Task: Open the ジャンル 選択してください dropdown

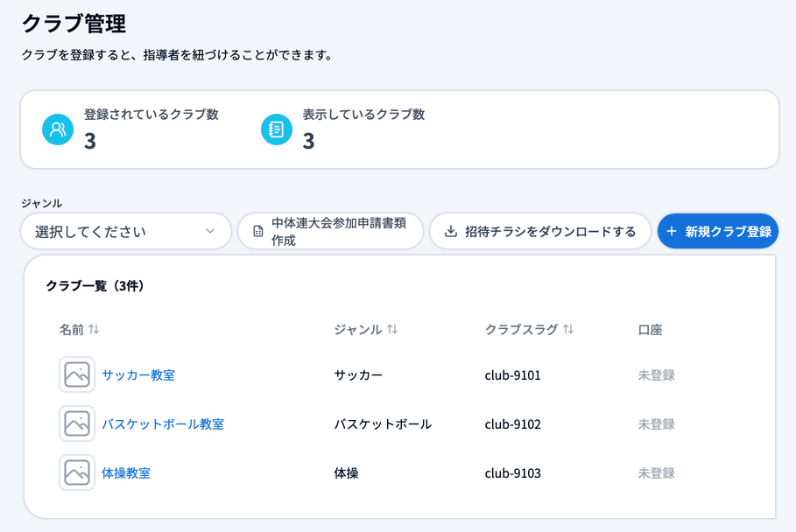Action: 126,231
